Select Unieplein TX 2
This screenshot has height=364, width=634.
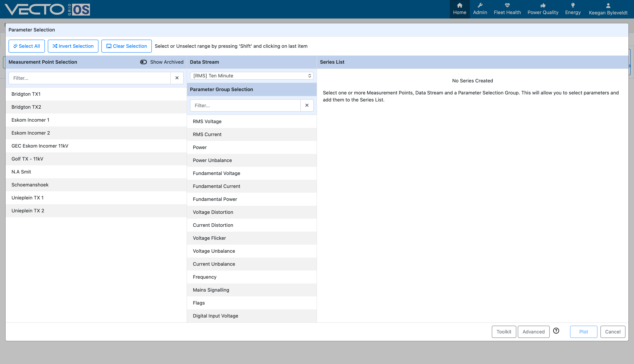(x=96, y=211)
